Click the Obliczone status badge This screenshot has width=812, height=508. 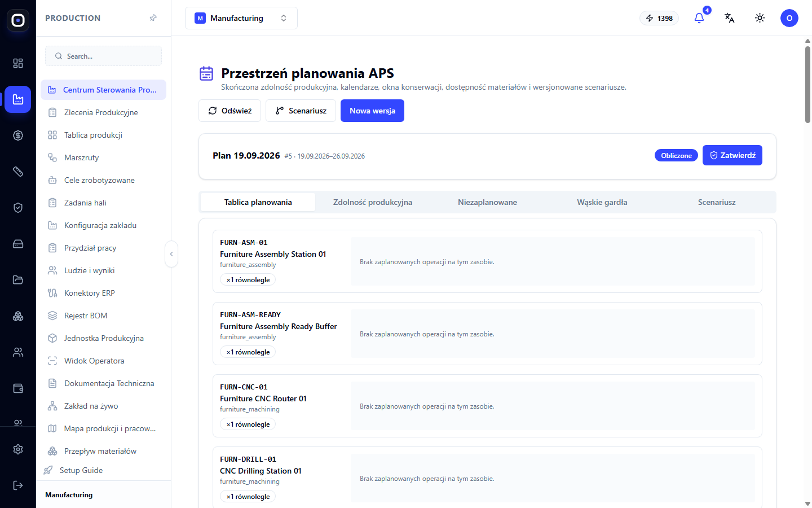point(676,155)
